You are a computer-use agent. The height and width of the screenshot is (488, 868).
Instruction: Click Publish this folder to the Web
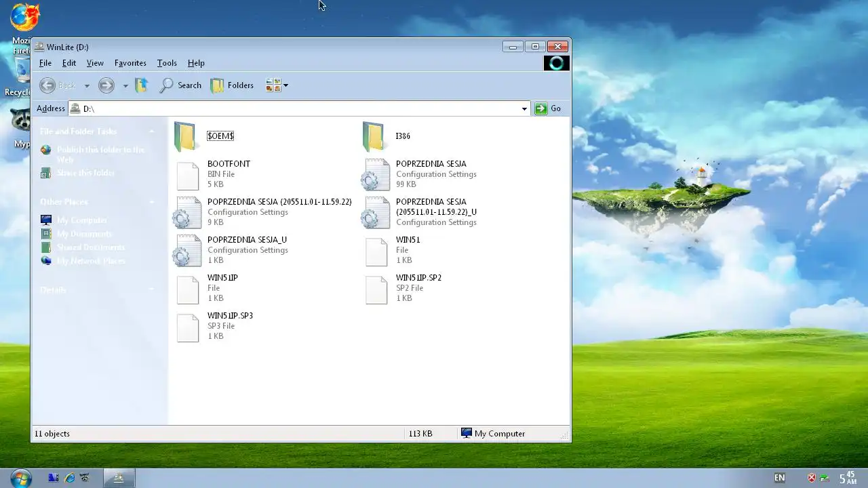(100, 155)
